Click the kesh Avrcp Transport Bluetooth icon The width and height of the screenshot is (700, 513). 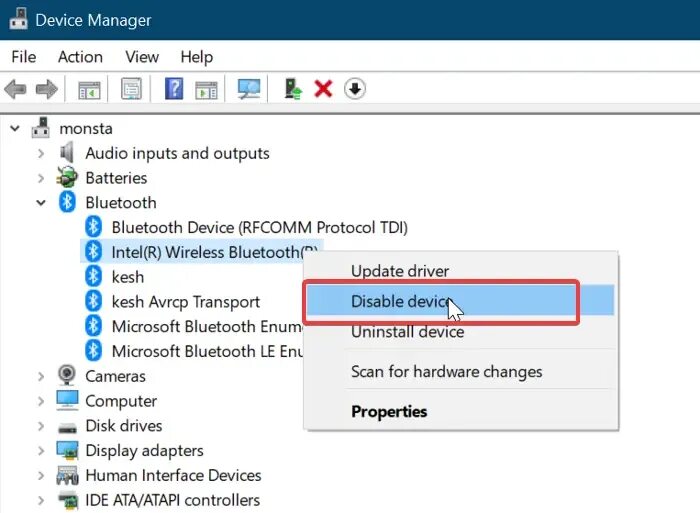(x=93, y=301)
